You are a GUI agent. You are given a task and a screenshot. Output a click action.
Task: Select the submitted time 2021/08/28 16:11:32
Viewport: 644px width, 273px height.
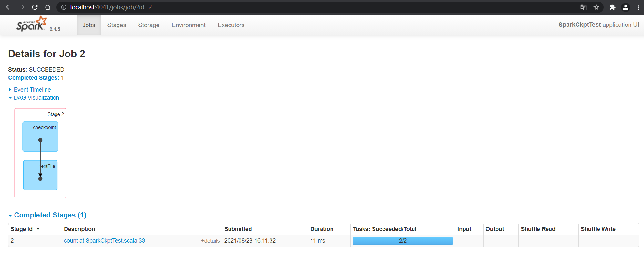tap(250, 241)
